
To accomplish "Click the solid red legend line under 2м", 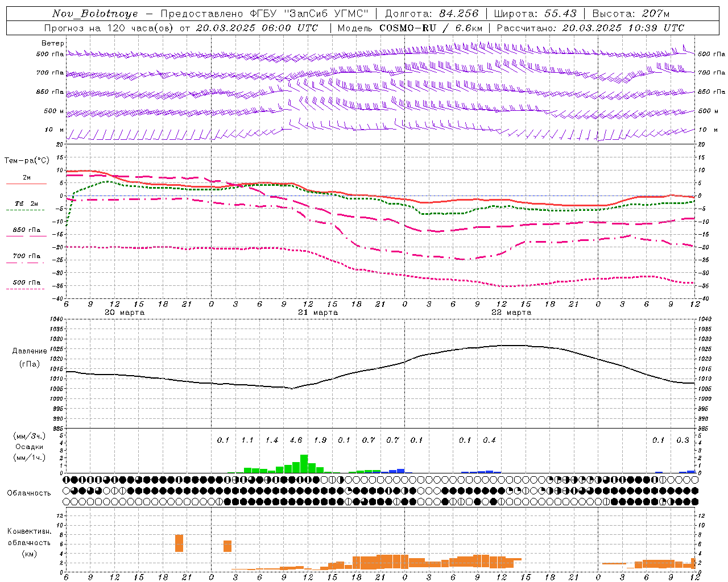I will (26, 184).
